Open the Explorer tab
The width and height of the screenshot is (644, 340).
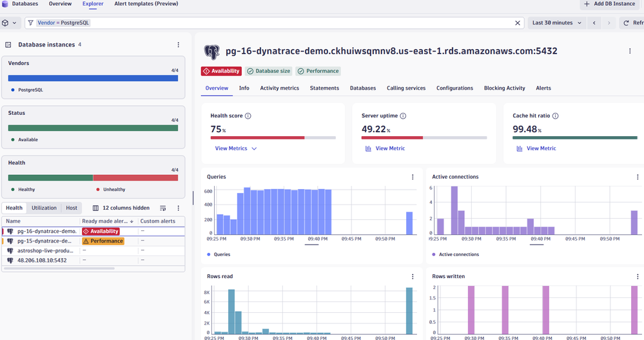93,4
